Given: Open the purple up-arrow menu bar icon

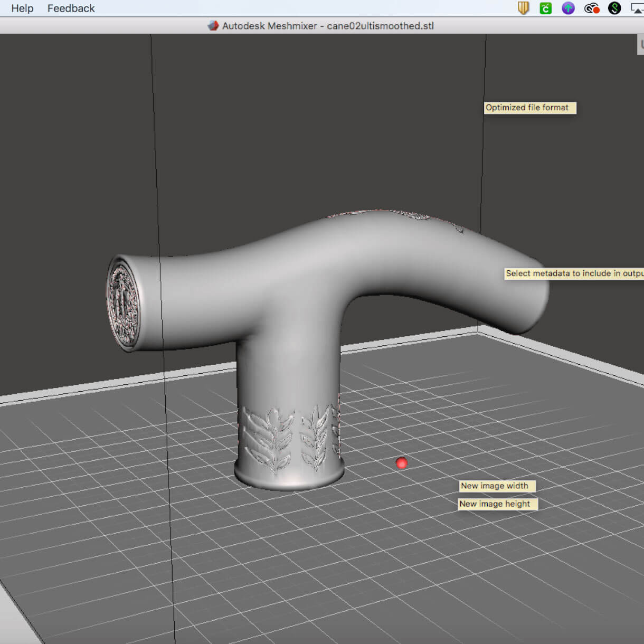Looking at the screenshot, I should (x=568, y=8).
